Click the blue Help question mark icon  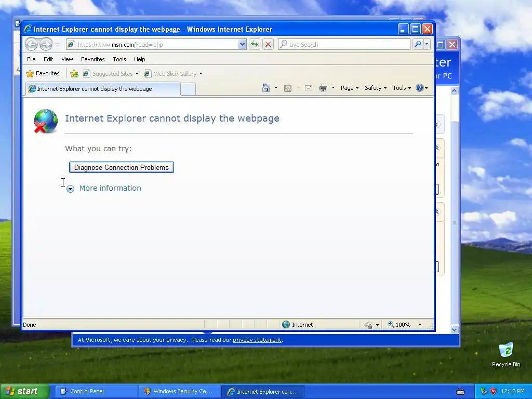tap(420, 88)
